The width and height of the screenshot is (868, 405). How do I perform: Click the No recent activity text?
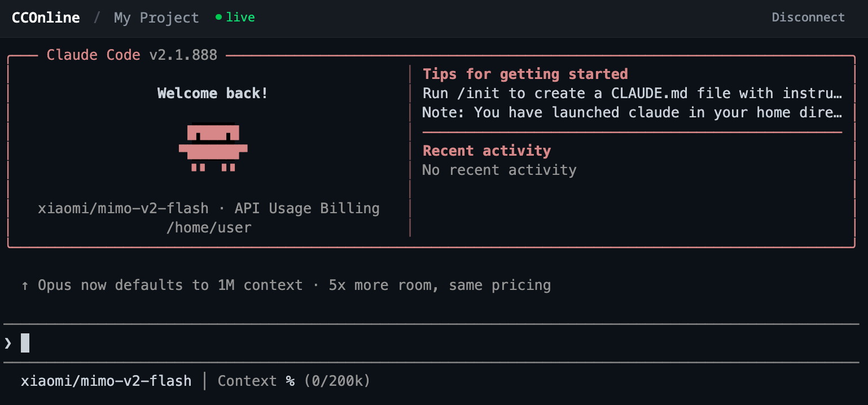(499, 170)
